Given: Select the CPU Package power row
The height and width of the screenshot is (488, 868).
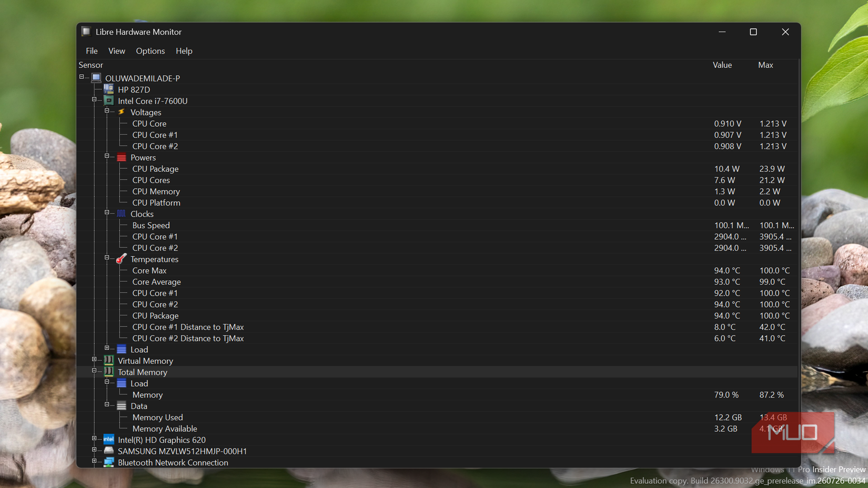Looking at the screenshot, I should [x=438, y=169].
